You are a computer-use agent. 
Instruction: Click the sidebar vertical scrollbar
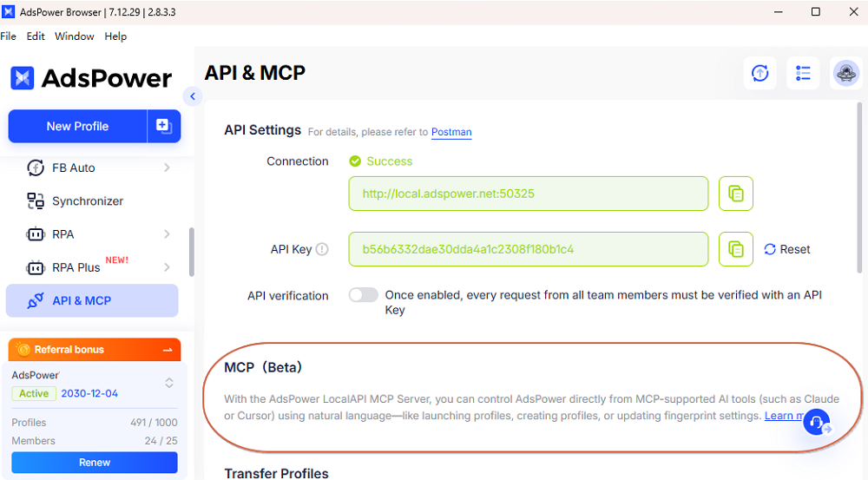point(192,252)
